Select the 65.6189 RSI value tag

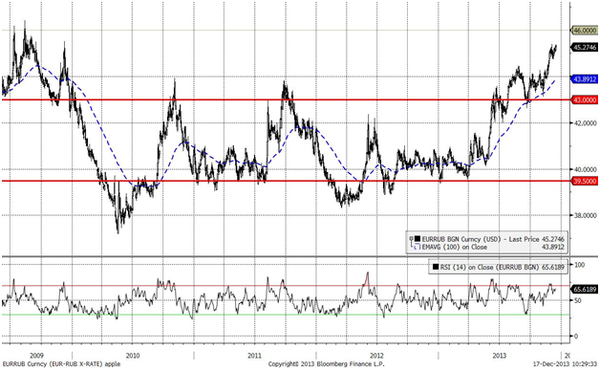click(x=584, y=289)
